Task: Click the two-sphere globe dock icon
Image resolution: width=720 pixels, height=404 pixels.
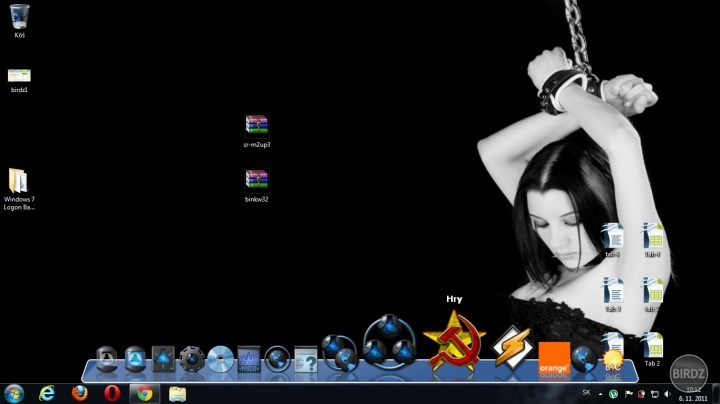Action: pos(339,353)
